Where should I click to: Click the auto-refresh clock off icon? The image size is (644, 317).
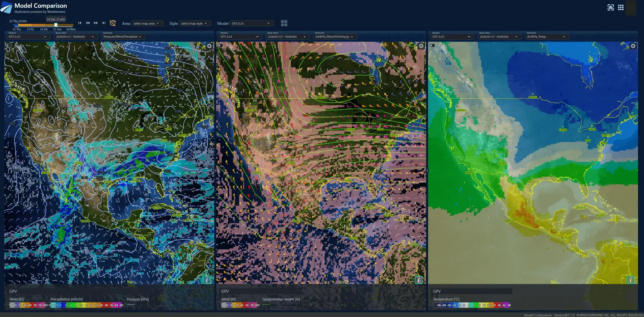coord(113,23)
